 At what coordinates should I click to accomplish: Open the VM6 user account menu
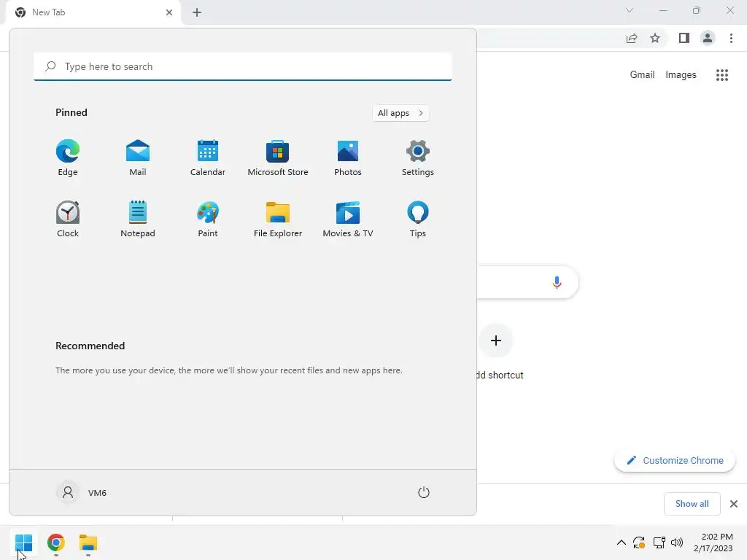point(82,492)
